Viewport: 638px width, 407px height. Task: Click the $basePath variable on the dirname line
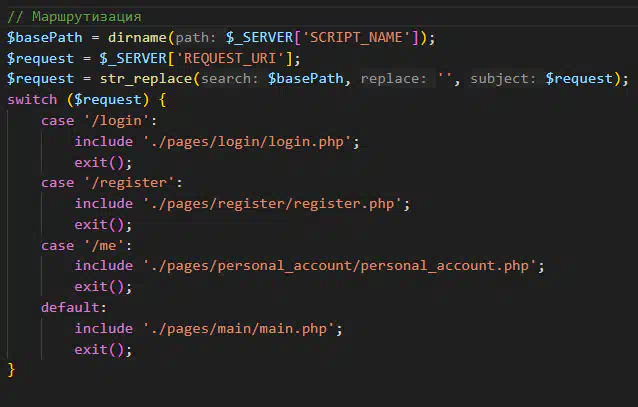click(x=45, y=37)
